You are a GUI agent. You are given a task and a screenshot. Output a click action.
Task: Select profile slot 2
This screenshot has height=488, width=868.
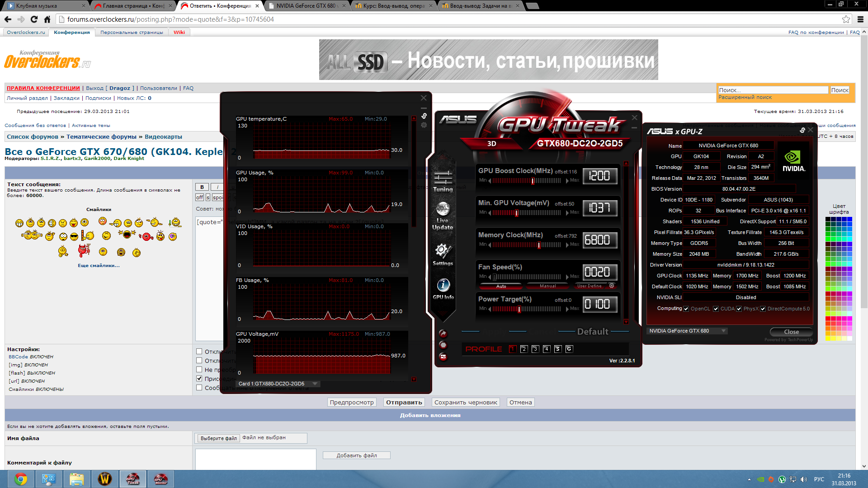(524, 349)
